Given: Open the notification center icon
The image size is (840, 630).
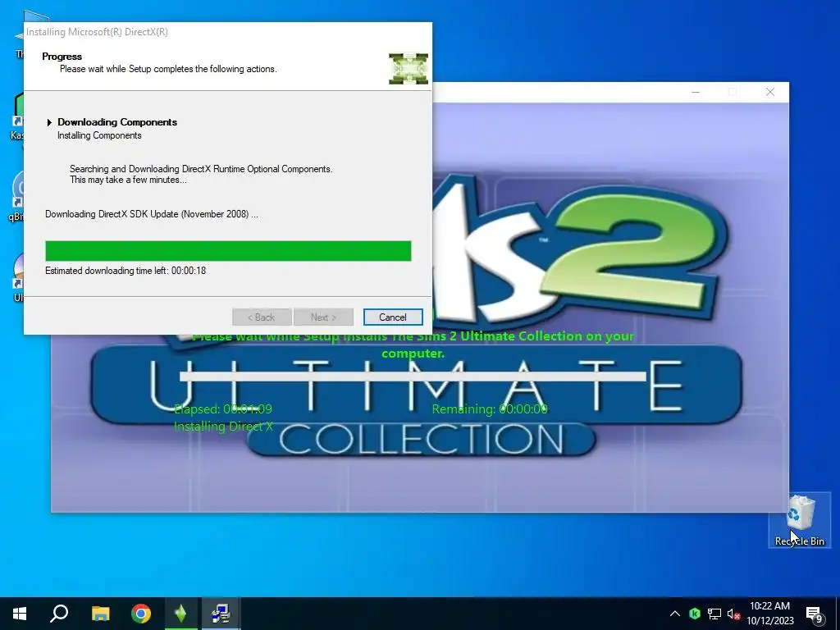Looking at the screenshot, I should 815,614.
